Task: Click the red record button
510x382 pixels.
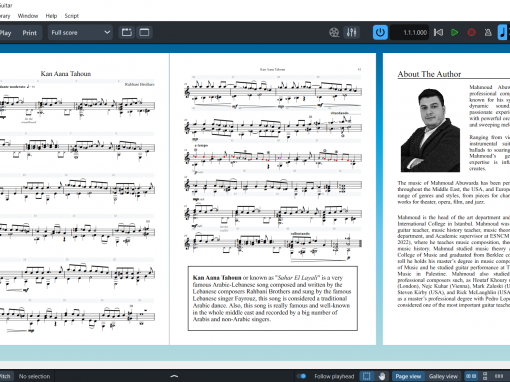Action: (x=471, y=32)
